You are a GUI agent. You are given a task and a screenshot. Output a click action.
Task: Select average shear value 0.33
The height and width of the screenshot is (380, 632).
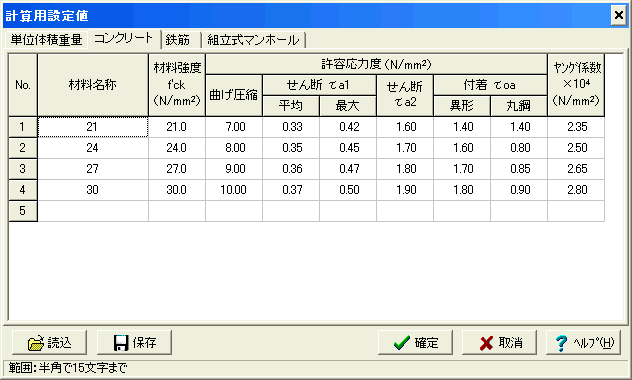pos(291,127)
